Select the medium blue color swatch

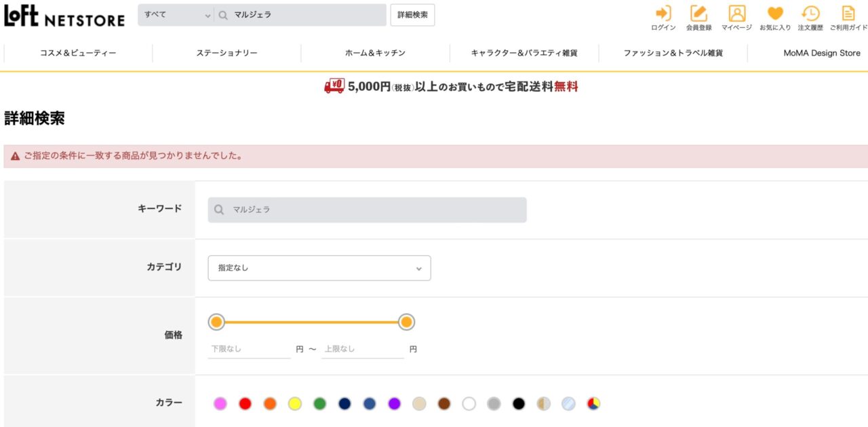tap(370, 404)
